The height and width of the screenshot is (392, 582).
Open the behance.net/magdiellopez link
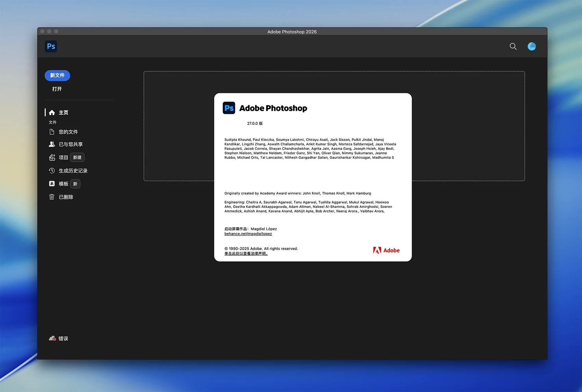(248, 234)
